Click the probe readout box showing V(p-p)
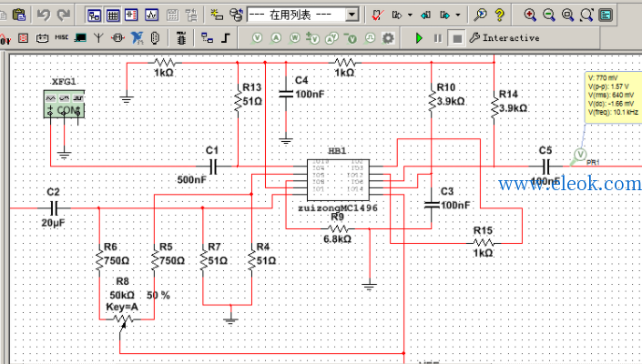The image size is (642, 364). (x=613, y=97)
